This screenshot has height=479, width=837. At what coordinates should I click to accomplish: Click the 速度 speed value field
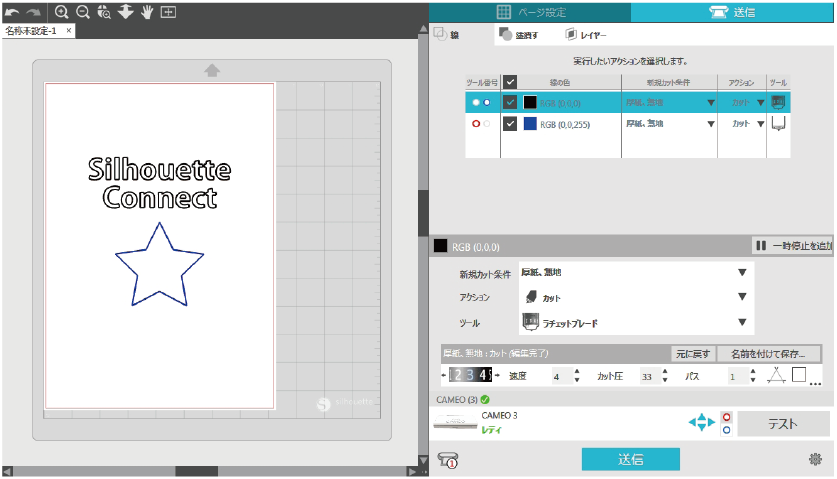click(562, 376)
